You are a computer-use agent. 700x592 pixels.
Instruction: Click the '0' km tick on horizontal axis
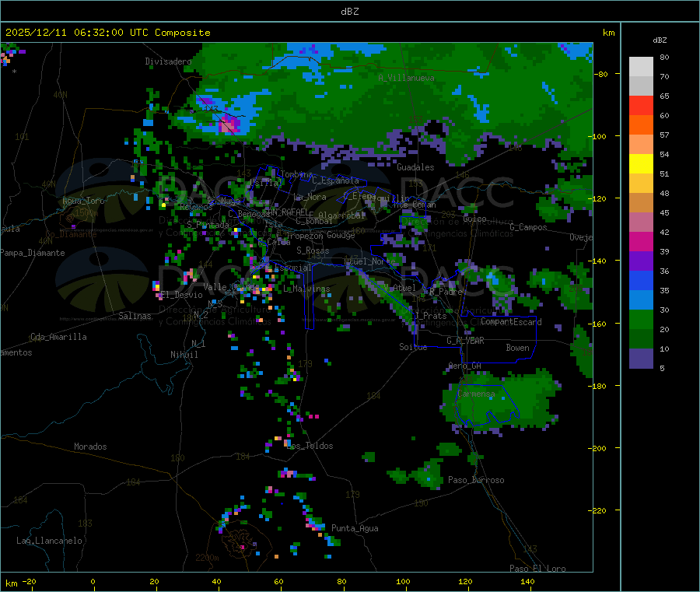93,582
